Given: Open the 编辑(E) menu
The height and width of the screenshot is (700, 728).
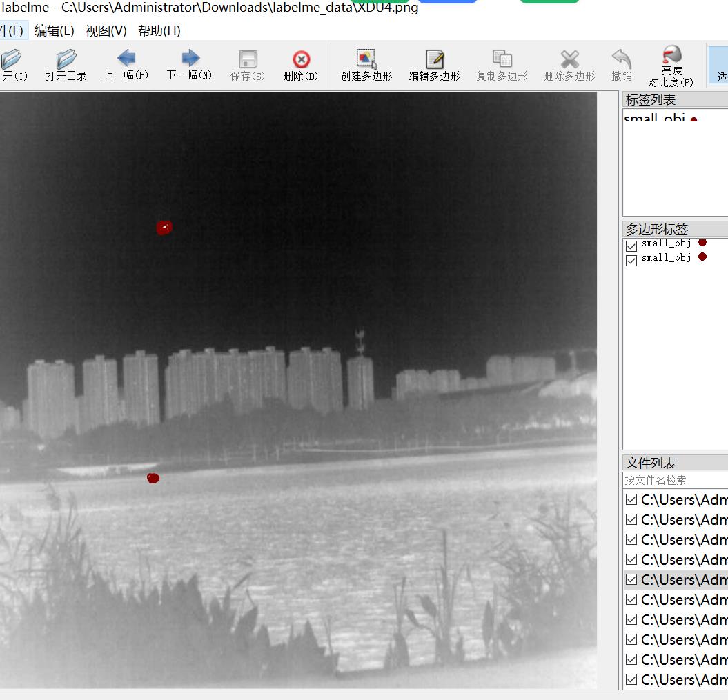Looking at the screenshot, I should pos(54,30).
